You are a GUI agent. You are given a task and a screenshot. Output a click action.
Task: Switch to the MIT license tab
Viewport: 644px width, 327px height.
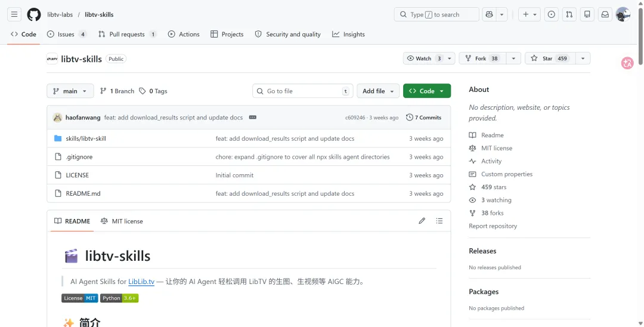(x=122, y=221)
